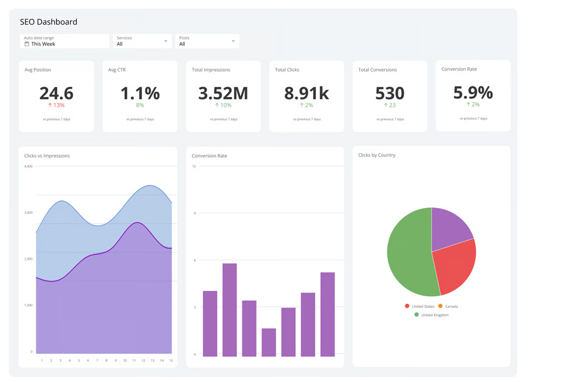Select the Total Conversions value 530
Viewport: 588px width, 382px height.
390,93
